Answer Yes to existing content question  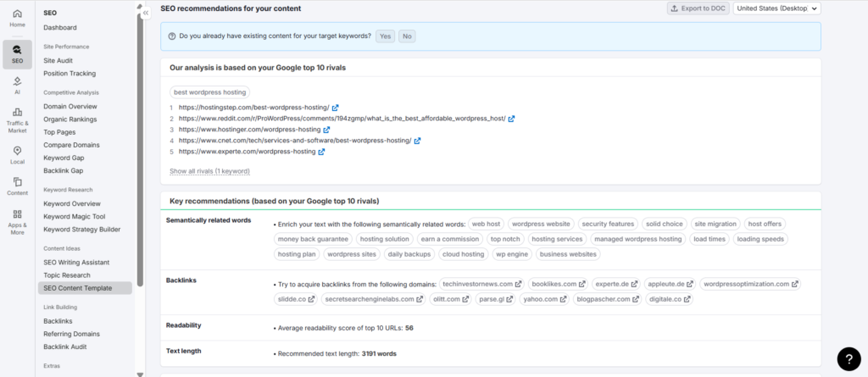[x=386, y=36]
